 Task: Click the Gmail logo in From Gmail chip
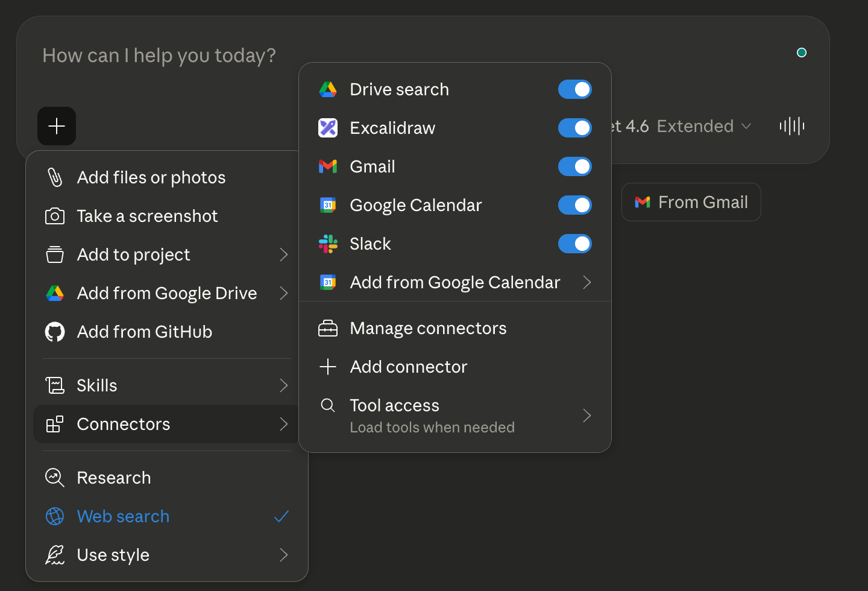click(643, 202)
